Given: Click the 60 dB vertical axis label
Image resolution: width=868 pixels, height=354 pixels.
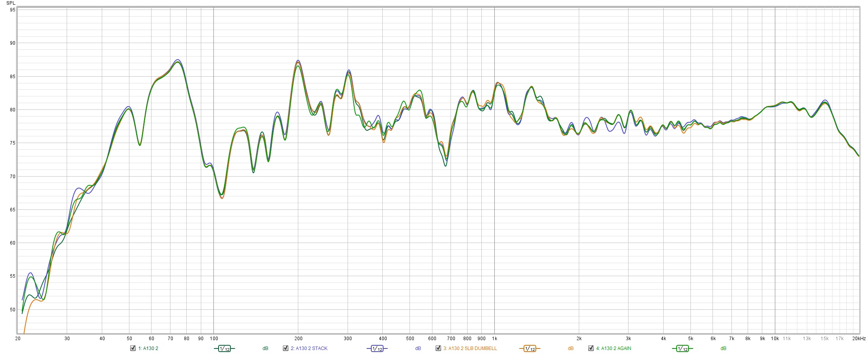Looking at the screenshot, I should click(x=13, y=243).
